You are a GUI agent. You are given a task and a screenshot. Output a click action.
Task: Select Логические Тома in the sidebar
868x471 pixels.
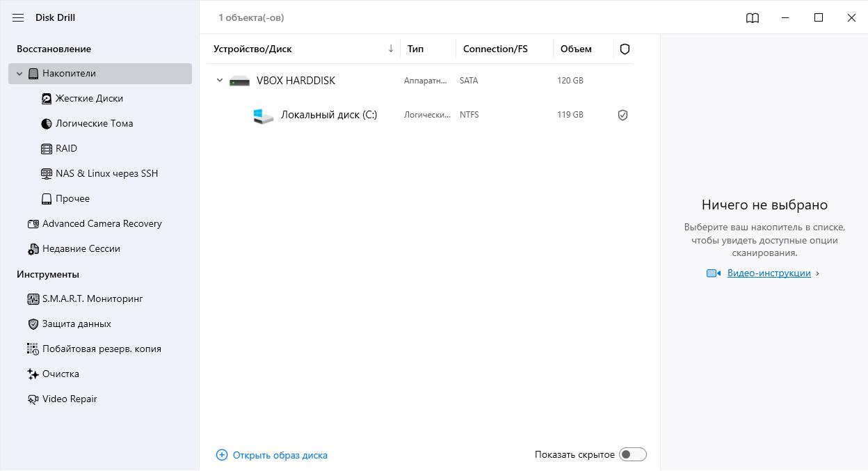pyautogui.click(x=94, y=124)
